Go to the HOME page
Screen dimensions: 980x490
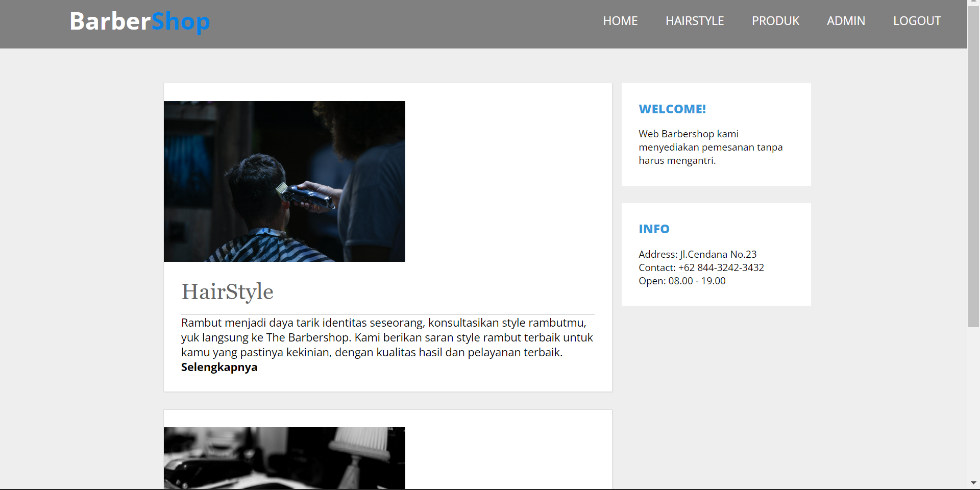pyautogui.click(x=620, y=21)
